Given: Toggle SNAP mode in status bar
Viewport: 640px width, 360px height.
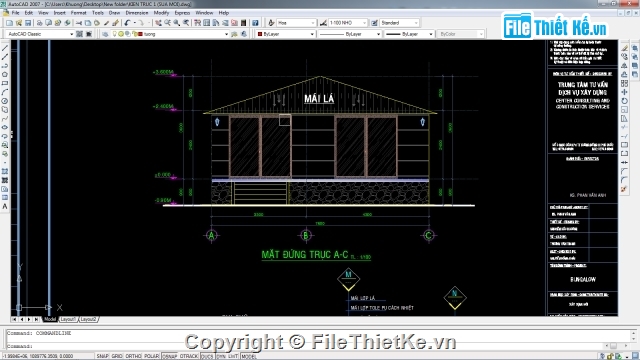Looking at the screenshot, I should [x=102, y=356].
